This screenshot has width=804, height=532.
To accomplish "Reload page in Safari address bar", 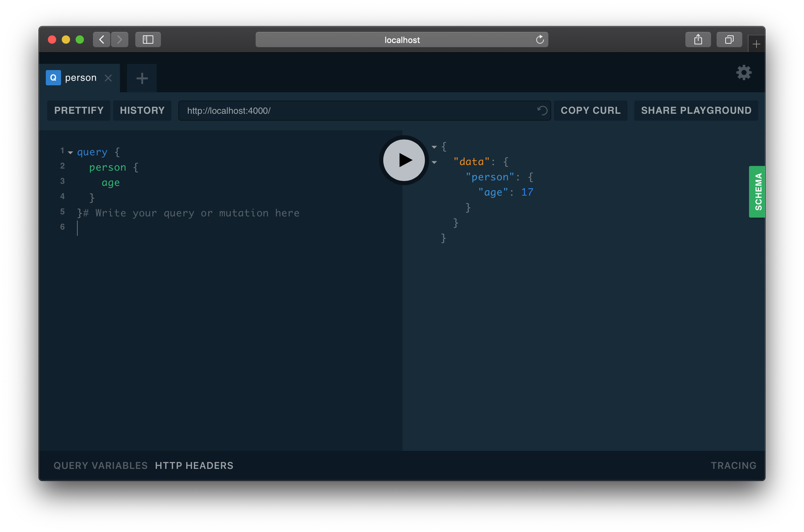I will (540, 40).
